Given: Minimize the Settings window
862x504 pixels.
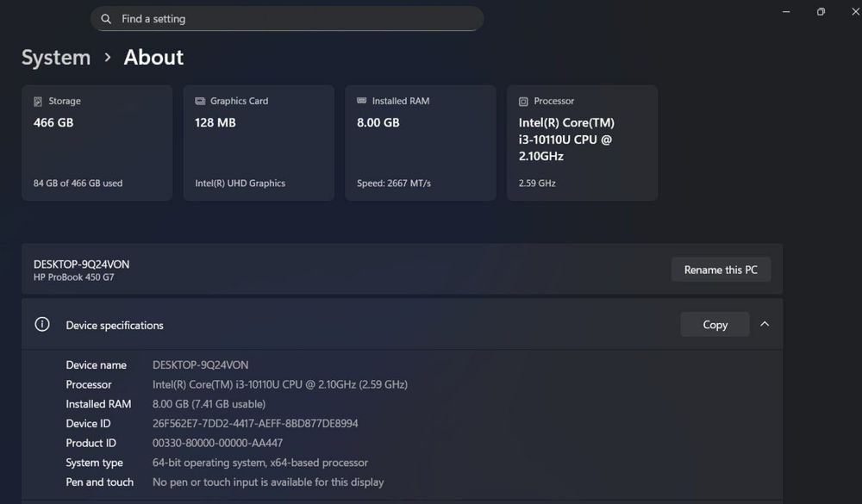Looking at the screenshot, I should 787,12.
